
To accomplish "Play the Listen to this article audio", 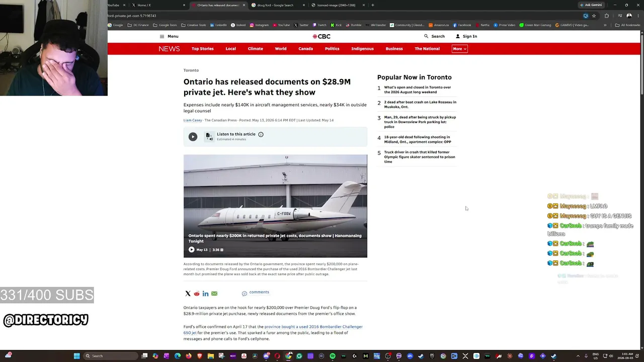I will [193, 137].
